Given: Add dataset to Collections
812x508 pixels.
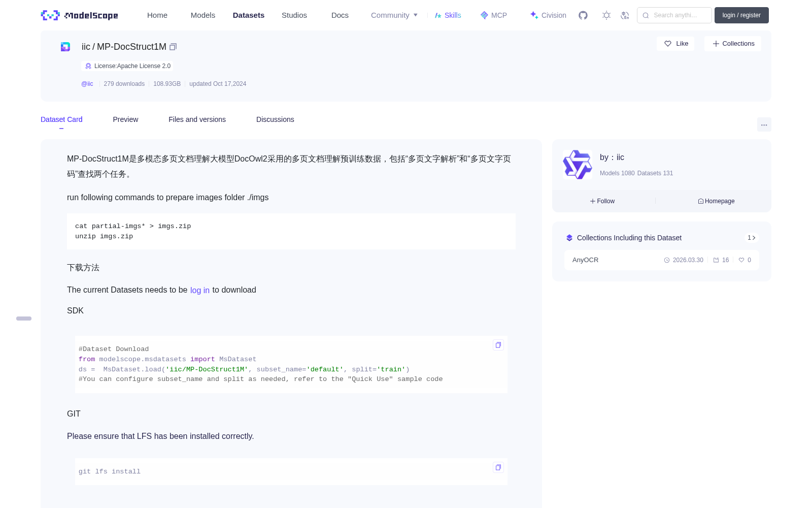Looking at the screenshot, I should click(x=733, y=44).
